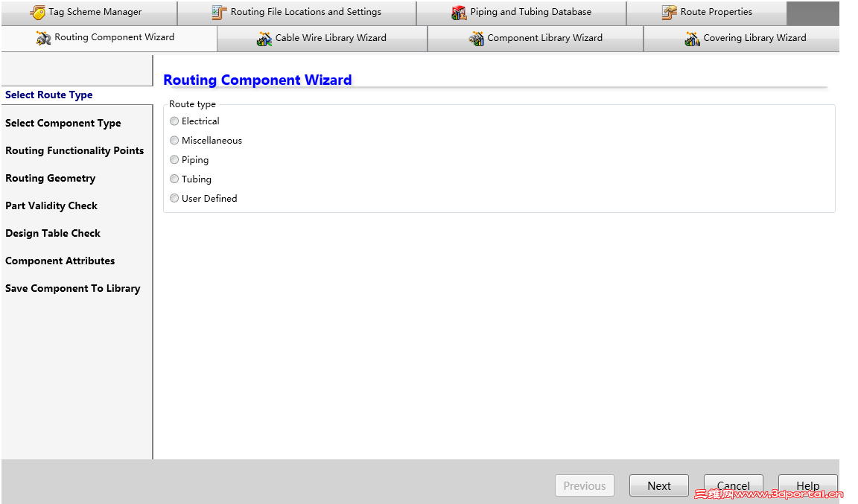Click the Route Properties icon
Image resolution: width=858 pixels, height=504 pixels.
(669, 12)
